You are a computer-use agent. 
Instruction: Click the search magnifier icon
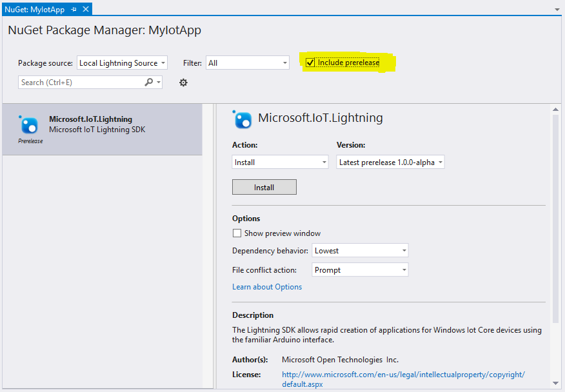click(x=148, y=82)
